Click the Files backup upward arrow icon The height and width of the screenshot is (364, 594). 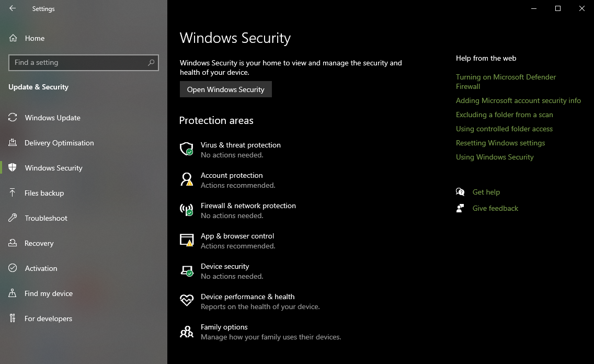[x=13, y=192]
